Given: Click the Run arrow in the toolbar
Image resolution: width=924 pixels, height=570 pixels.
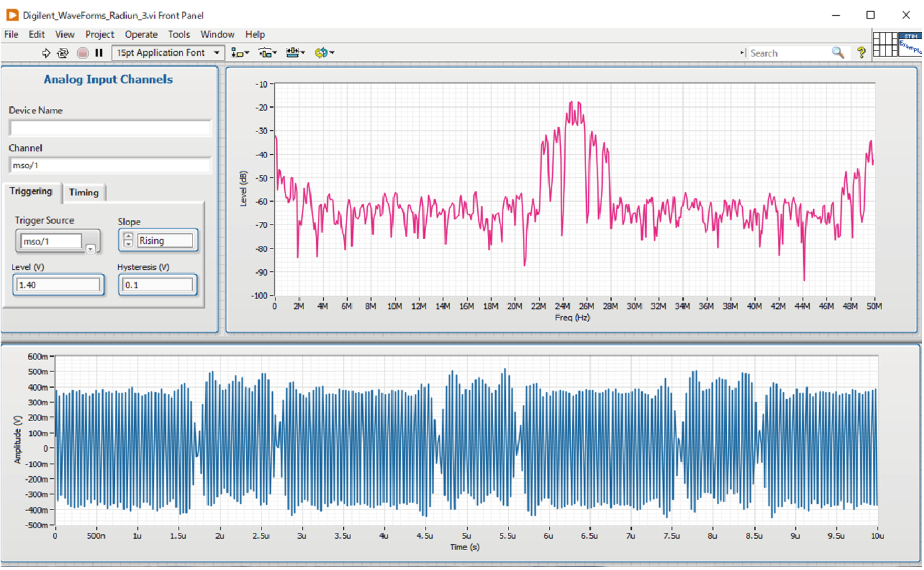Looking at the screenshot, I should coord(46,53).
